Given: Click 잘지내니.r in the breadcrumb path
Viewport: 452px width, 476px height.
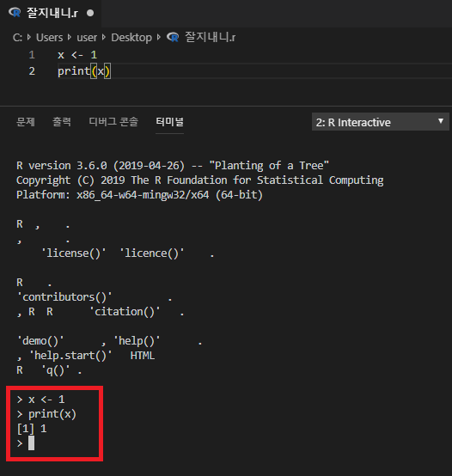Looking at the screenshot, I should [x=210, y=37].
